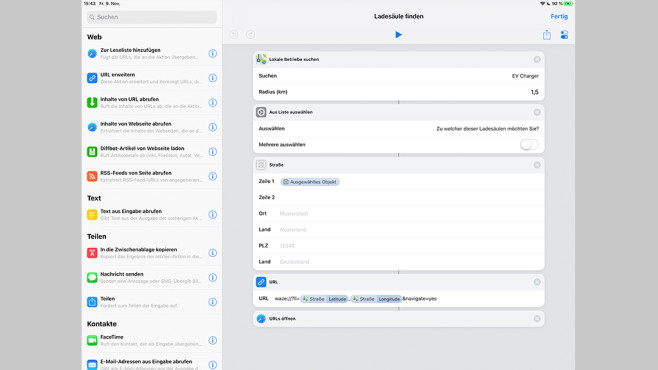658x370 pixels.
Task: Show info for Zur Leseliste hinzufügen
Action: click(213, 53)
